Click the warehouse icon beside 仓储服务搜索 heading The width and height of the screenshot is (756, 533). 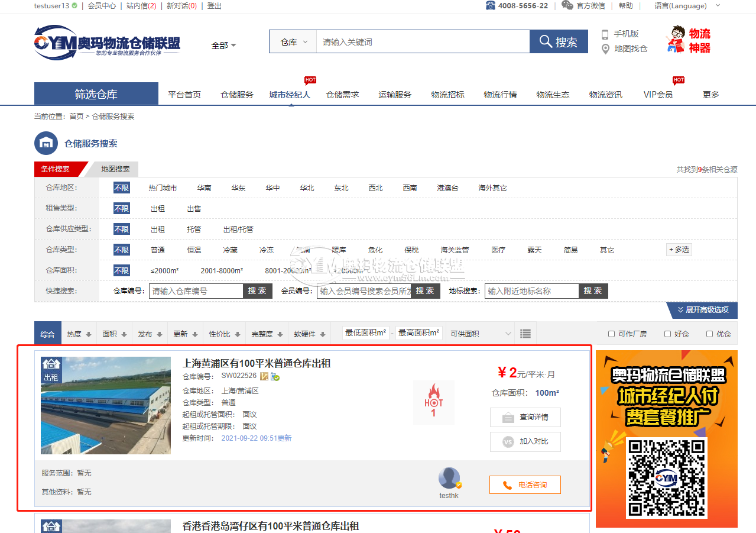click(46, 144)
